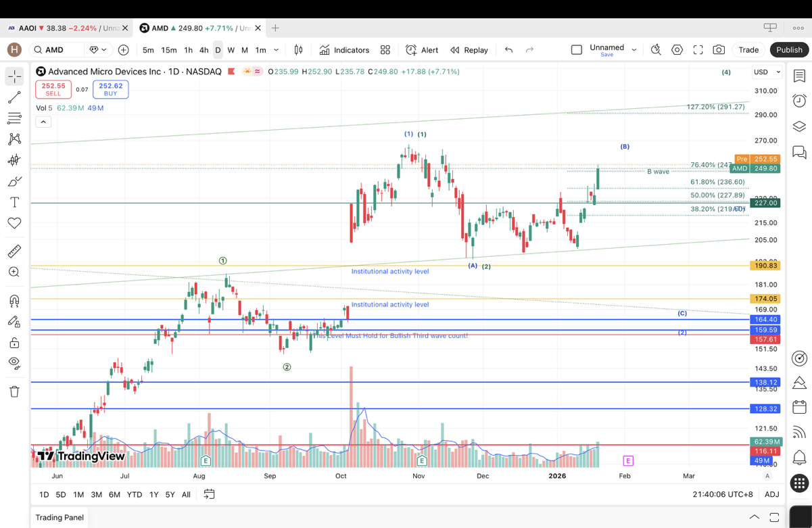The height and width of the screenshot is (528, 812).
Task: Click the trash icon to remove drawings
Action: coord(14,391)
